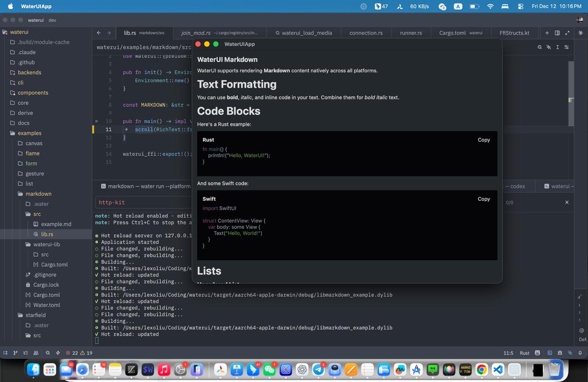Image resolution: width=588 pixels, height=382 pixels.
Task: Open diagnostics showing 22 errors, 19 warnings
Action: (x=79, y=353)
